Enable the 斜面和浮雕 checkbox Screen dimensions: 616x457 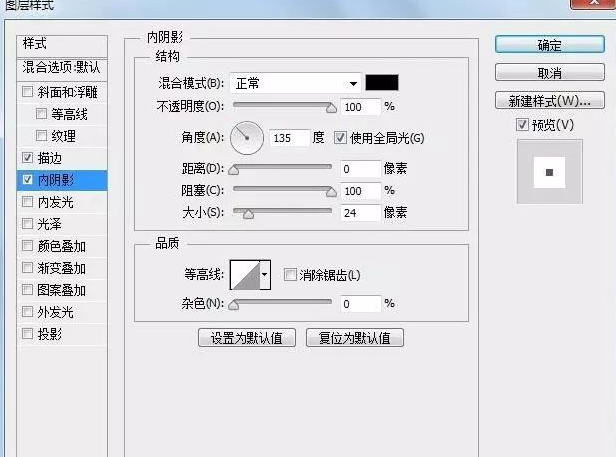(x=28, y=92)
